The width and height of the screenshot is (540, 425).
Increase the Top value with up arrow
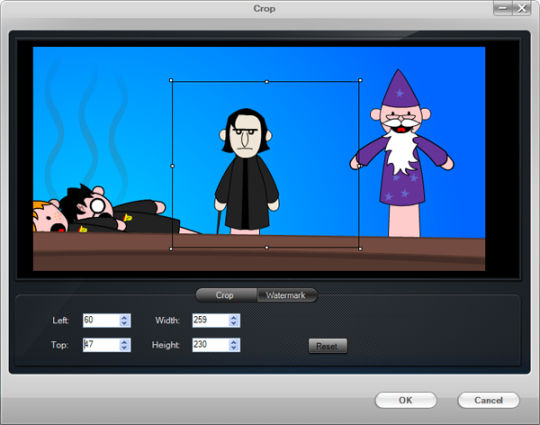coord(124,342)
